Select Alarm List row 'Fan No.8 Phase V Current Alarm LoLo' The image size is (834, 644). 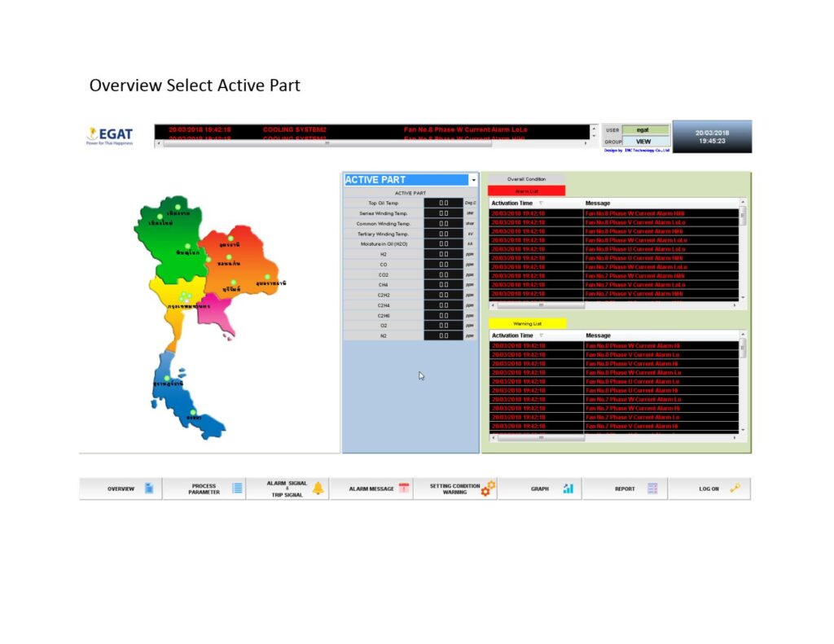point(614,222)
